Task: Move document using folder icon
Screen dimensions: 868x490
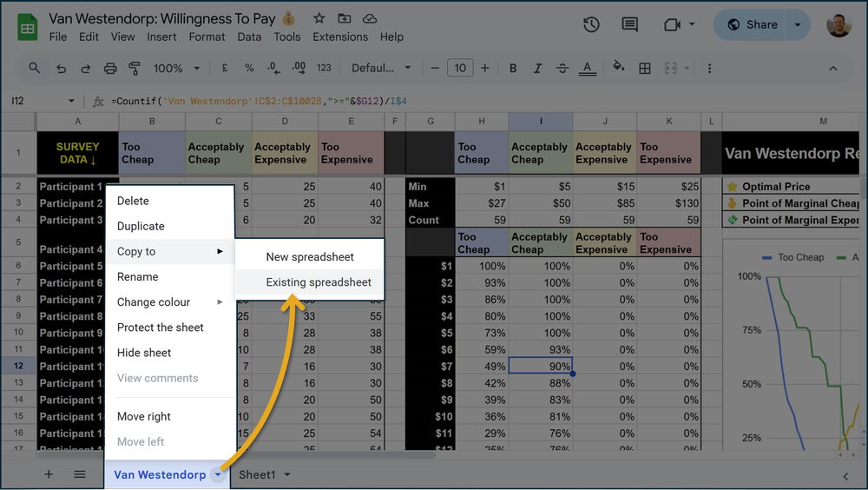Action: [345, 18]
